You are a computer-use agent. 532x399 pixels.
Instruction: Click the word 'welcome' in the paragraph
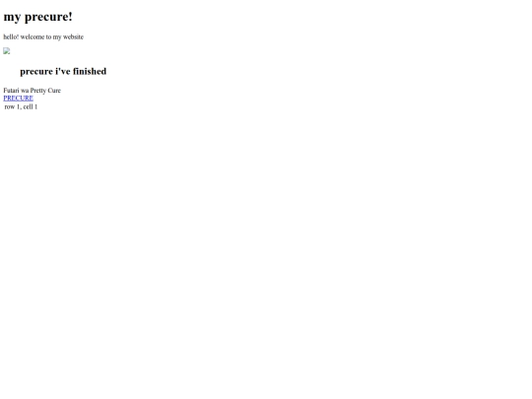33,37
